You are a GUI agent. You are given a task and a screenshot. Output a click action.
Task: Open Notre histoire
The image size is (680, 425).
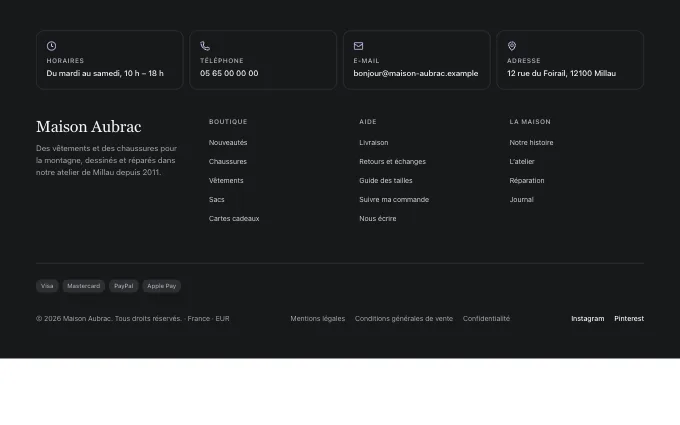pyautogui.click(x=531, y=142)
